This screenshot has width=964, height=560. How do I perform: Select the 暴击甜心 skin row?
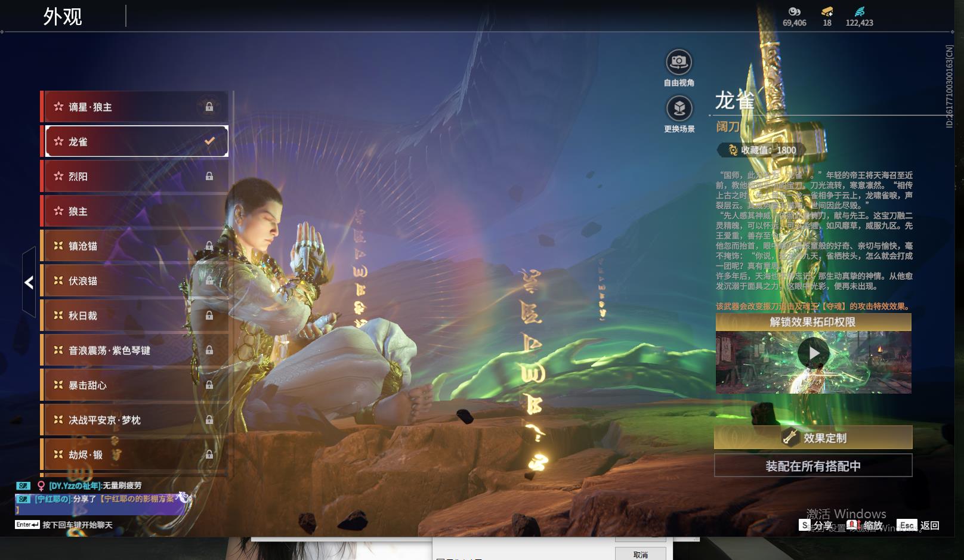pyautogui.click(x=134, y=385)
